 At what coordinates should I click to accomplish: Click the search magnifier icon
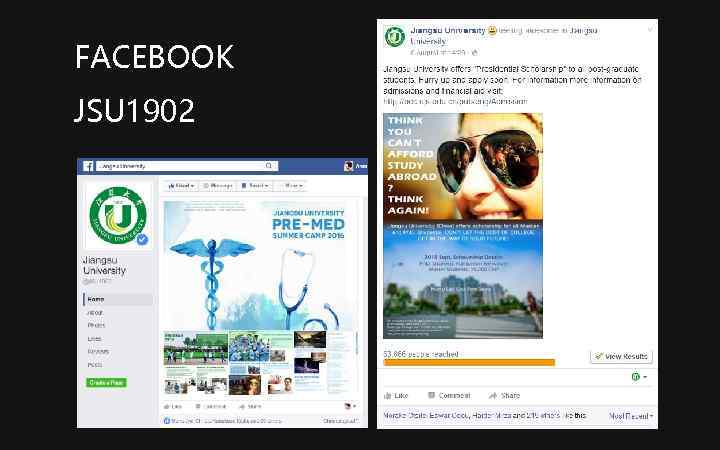point(269,166)
